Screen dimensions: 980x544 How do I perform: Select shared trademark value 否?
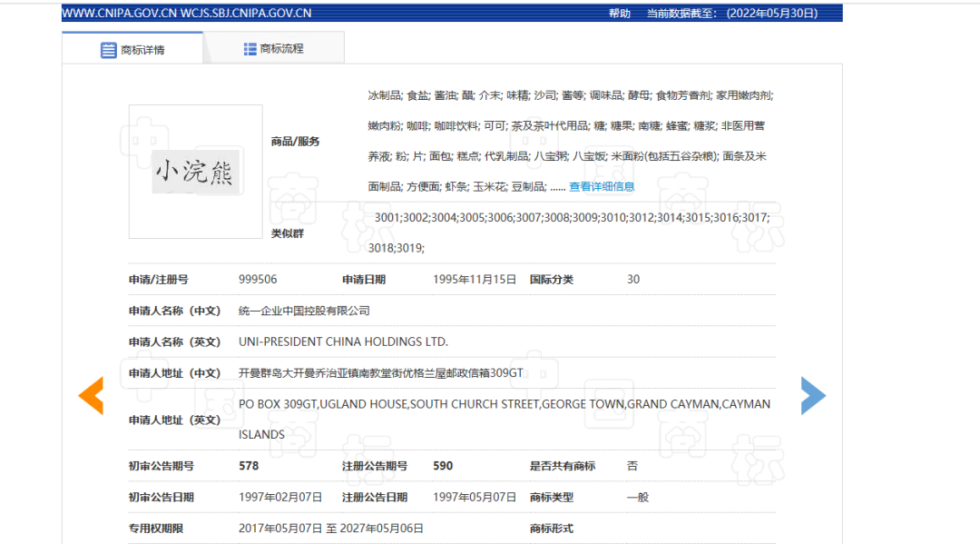(x=632, y=466)
